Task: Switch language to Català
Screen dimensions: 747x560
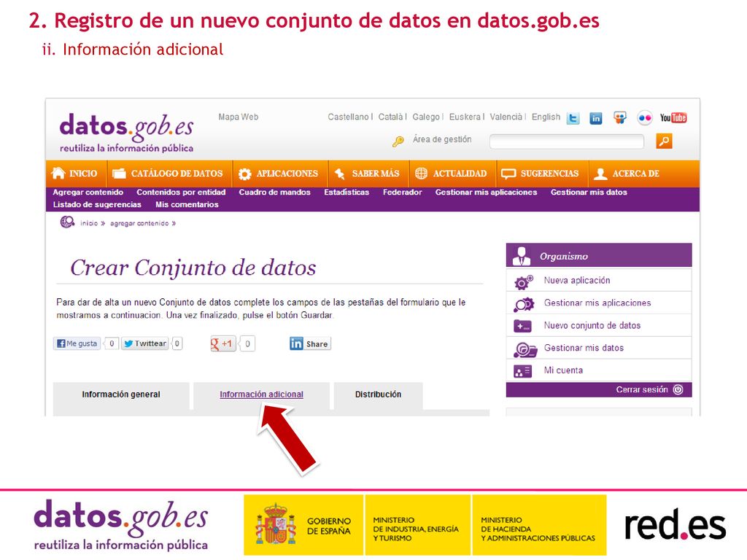Action: click(x=391, y=117)
